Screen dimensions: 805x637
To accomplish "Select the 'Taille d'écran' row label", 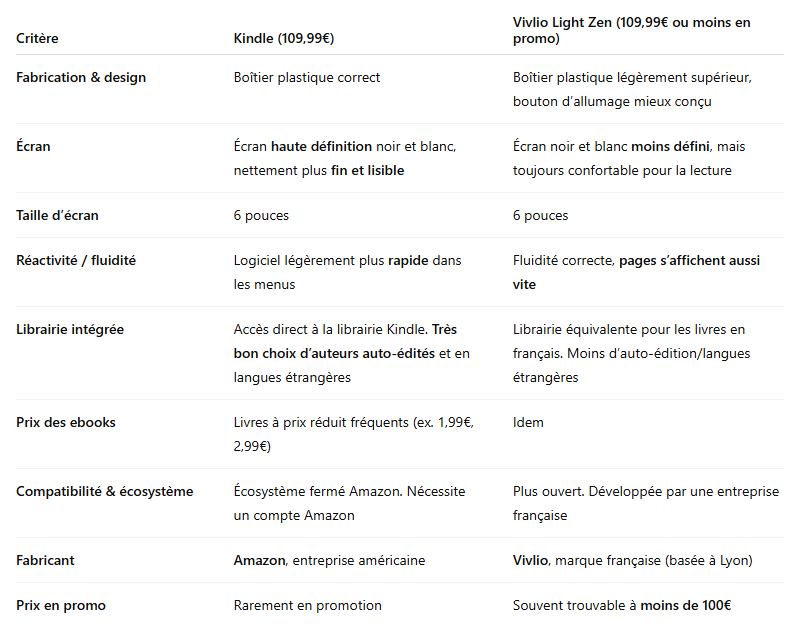I will tap(57, 215).
